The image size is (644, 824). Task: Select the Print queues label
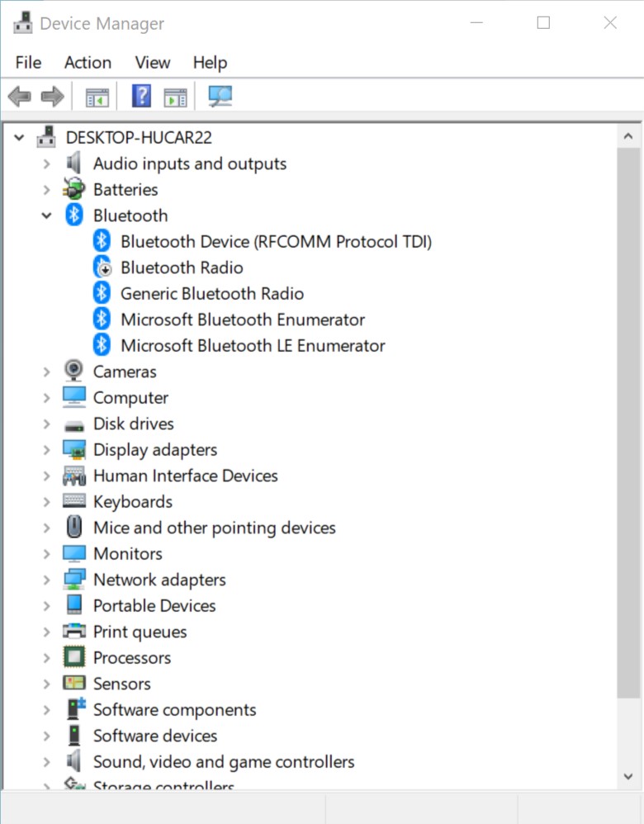click(x=140, y=632)
